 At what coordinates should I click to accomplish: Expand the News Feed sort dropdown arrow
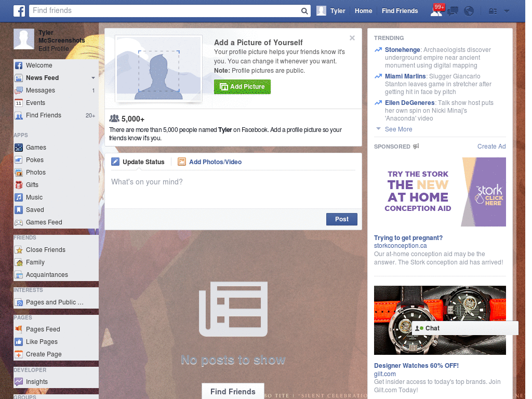93,78
